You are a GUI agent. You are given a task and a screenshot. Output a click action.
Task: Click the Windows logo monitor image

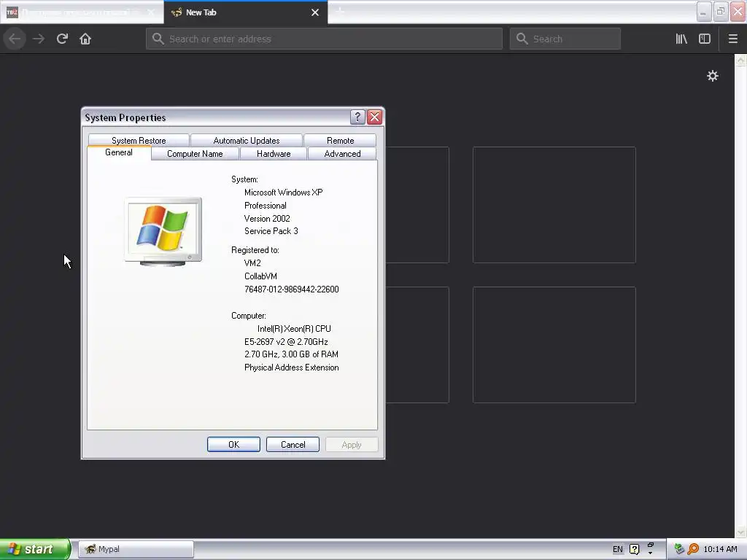coord(163,232)
